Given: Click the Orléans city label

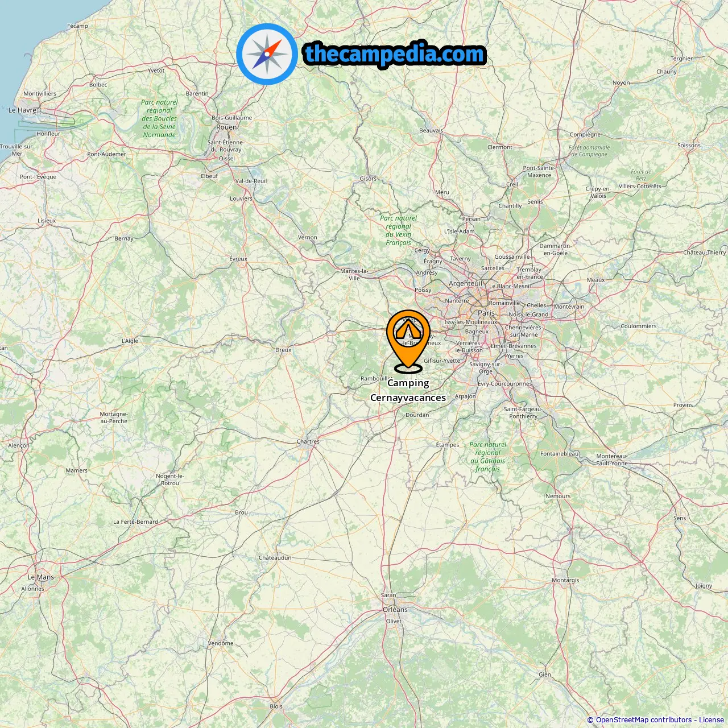Looking at the screenshot, I should 395,609.
